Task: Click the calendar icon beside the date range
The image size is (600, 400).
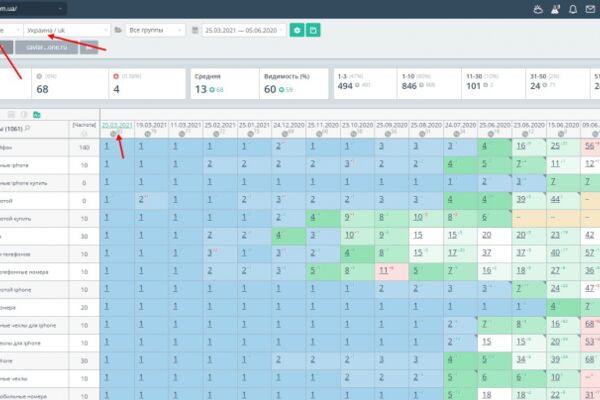Action: [195, 30]
